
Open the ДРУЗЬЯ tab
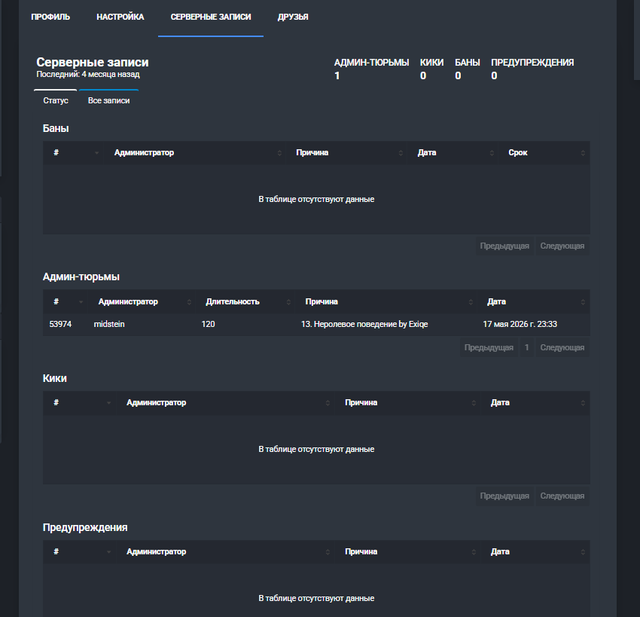point(293,17)
